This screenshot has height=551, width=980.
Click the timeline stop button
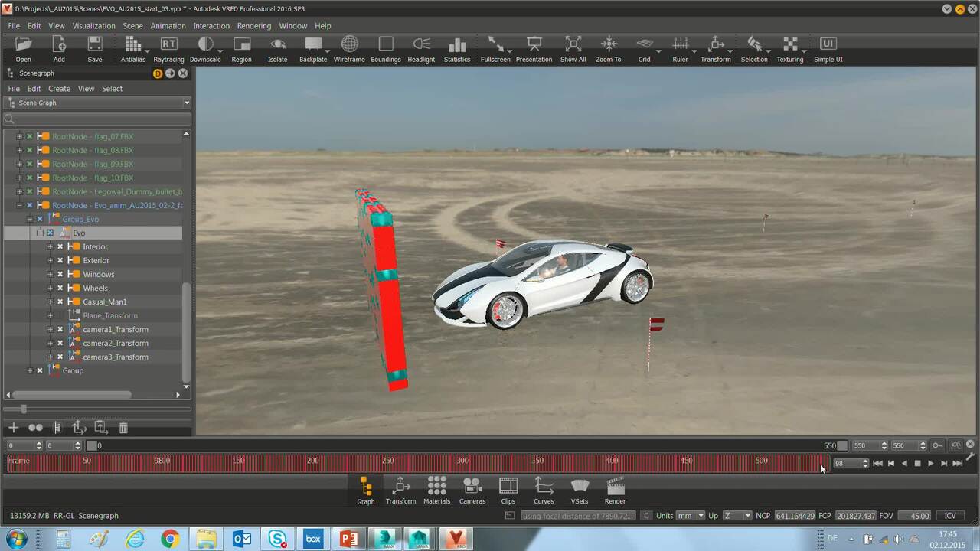[x=917, y=463]
